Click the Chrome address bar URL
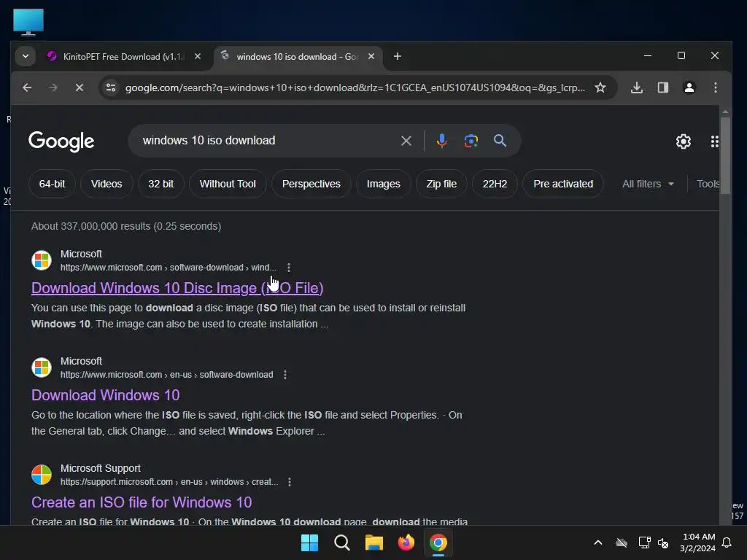Screen dimensions: 747x560 pos(355,87)
